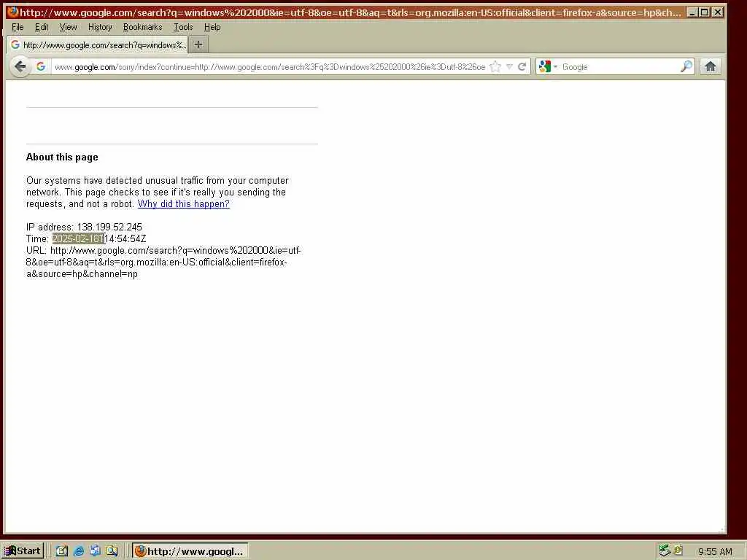Open the Tools menu
This screenshot has height=560, width=747.
click(x=183, y=27)
